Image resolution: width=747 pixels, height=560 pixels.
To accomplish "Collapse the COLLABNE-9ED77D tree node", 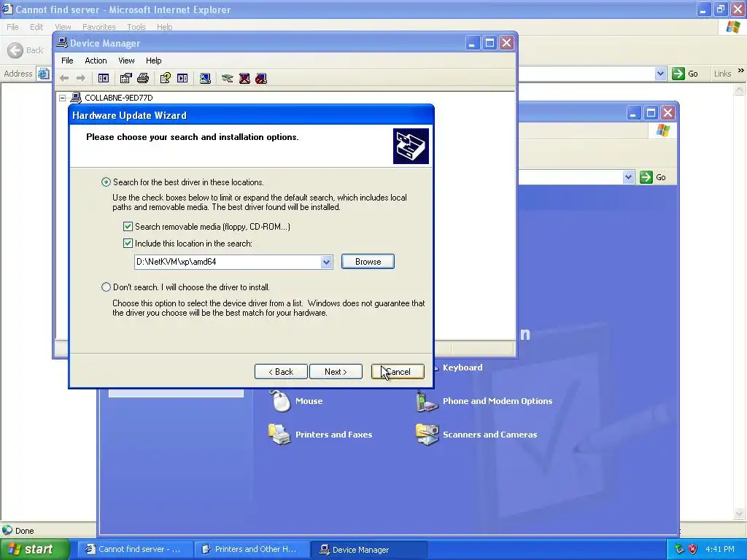I will [x=63, y=98].
